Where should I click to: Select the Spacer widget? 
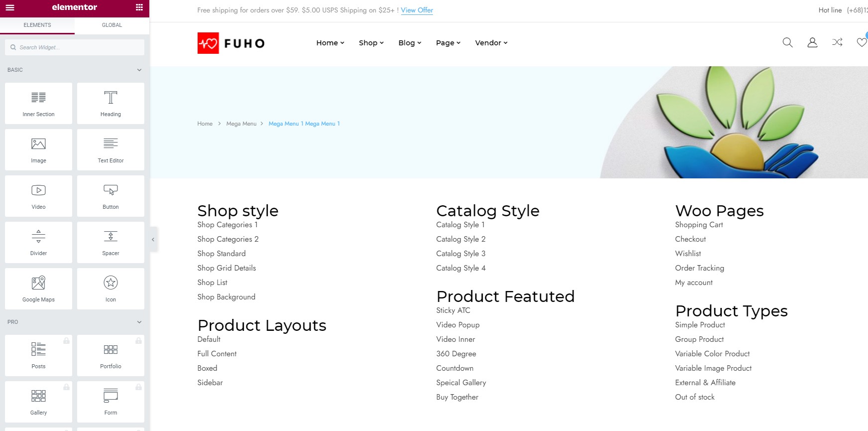pyautogui.click(x=110, y=242)
